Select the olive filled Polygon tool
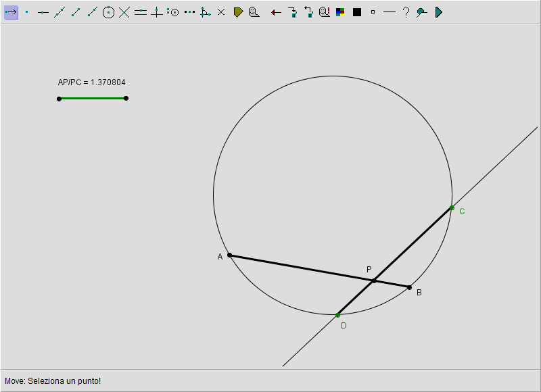 click(238, 12)
